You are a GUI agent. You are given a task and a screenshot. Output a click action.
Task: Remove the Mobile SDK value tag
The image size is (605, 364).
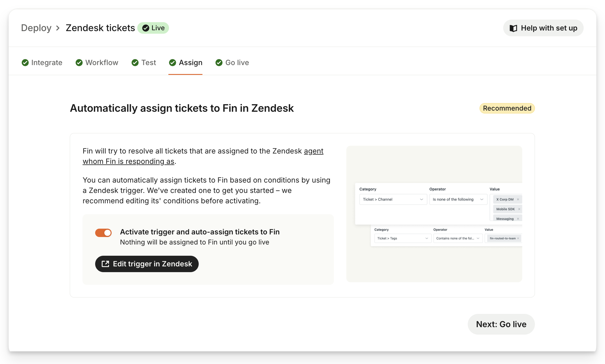(x=519, y=209)
